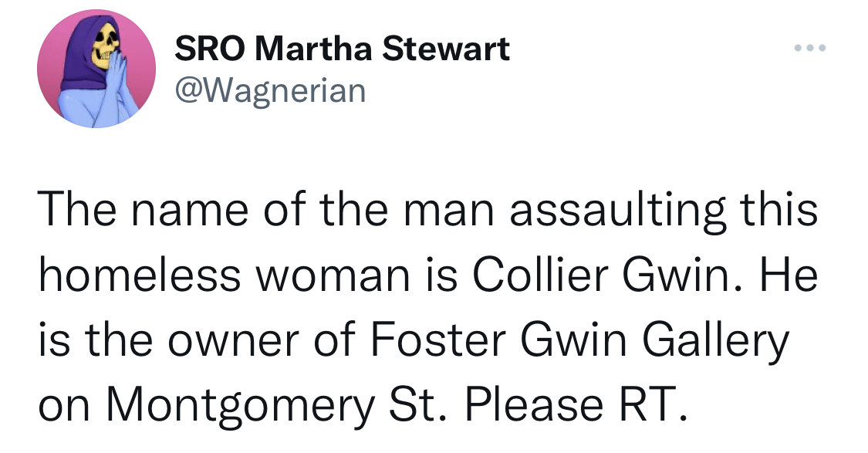Open the skeleton profile avatar

[96, 69]
